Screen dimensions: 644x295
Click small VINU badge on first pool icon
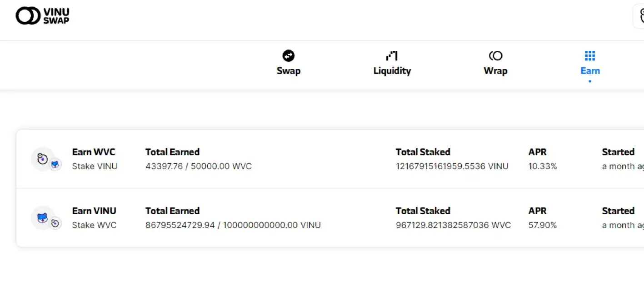pos(55,164)
